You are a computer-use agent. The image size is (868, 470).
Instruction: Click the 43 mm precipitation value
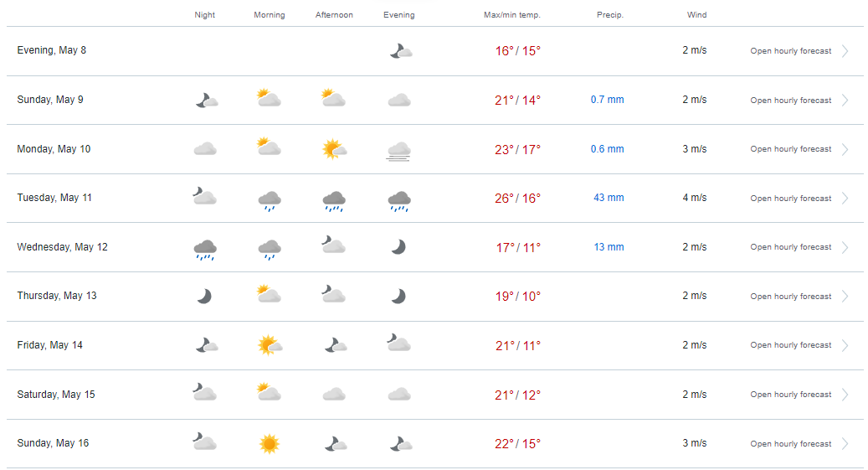[x=609, y=198]
